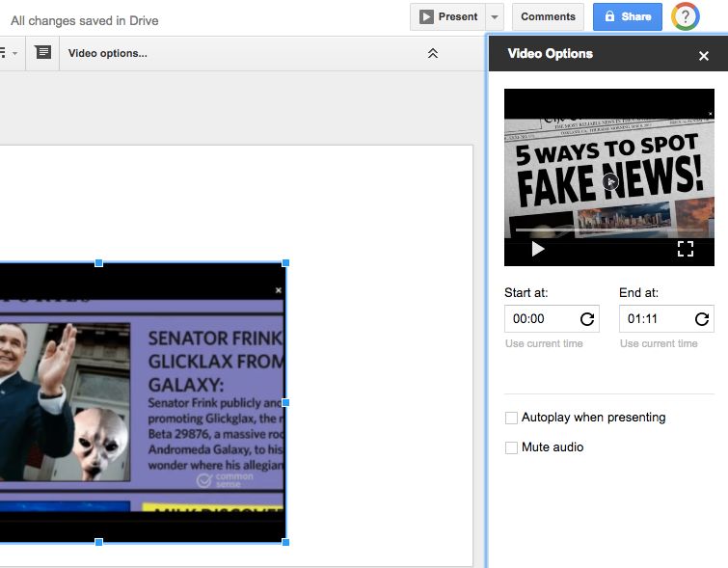Image resolution: width=728 pixels, height=568 pixels.
Task: Click the preview video progress bar
Action: 608,230
